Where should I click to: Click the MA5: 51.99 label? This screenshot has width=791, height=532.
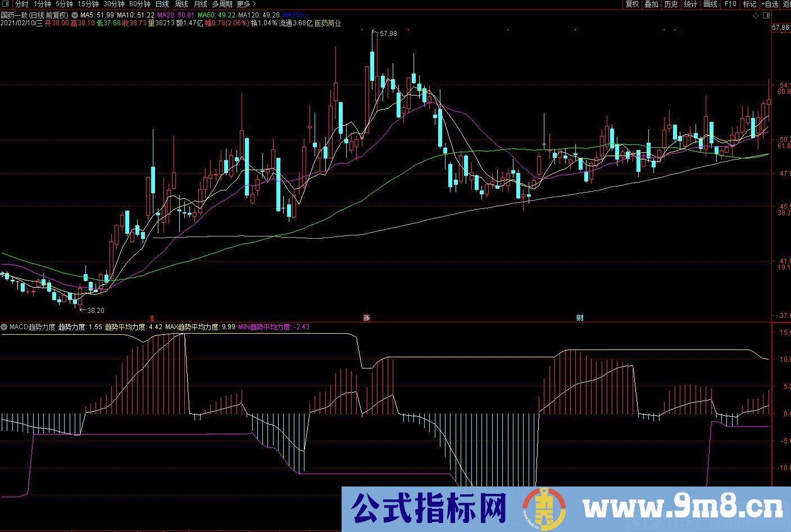pos(97,15)
